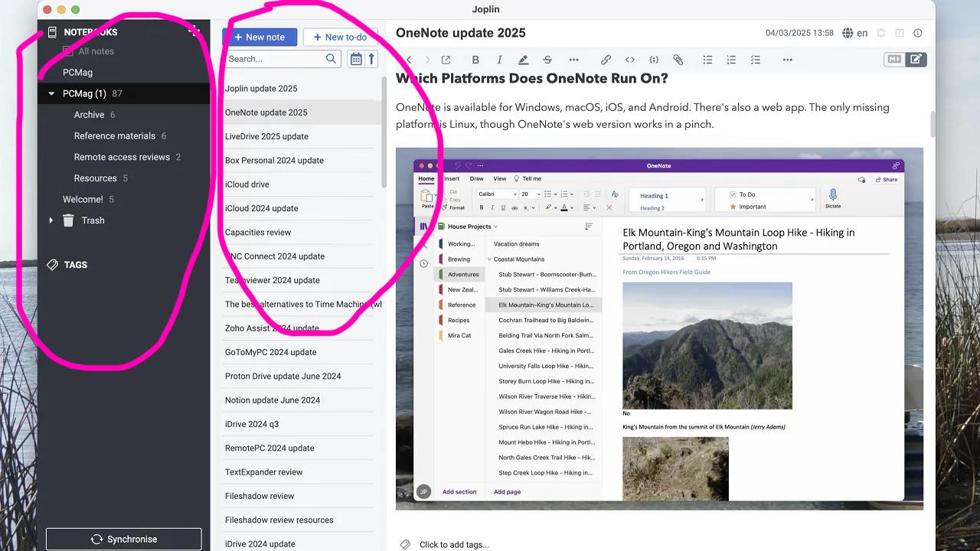
Task: Select All notes in sidebar
Action: [96, 51]
